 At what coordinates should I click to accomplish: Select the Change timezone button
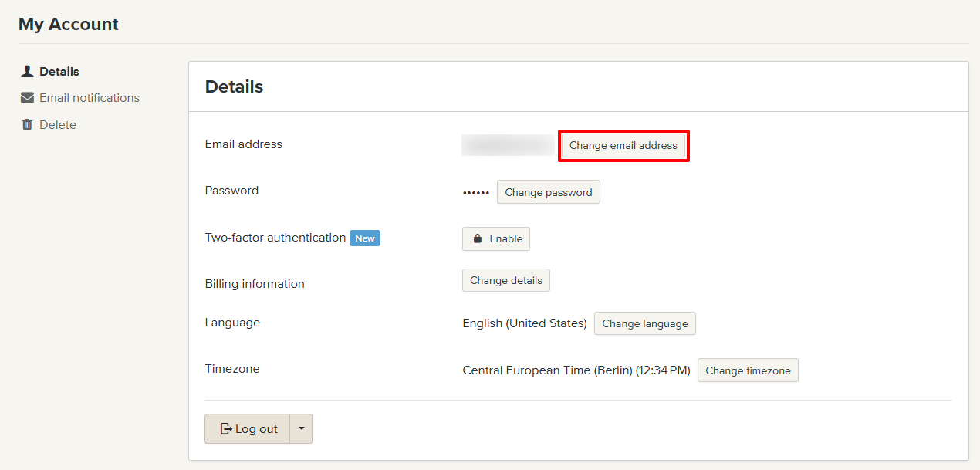tap(748, 370)
